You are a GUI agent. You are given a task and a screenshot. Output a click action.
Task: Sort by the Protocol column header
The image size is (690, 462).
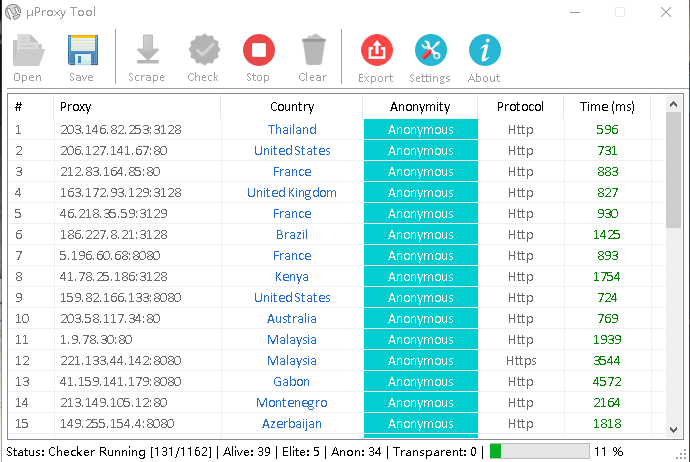tap(520, 107)
